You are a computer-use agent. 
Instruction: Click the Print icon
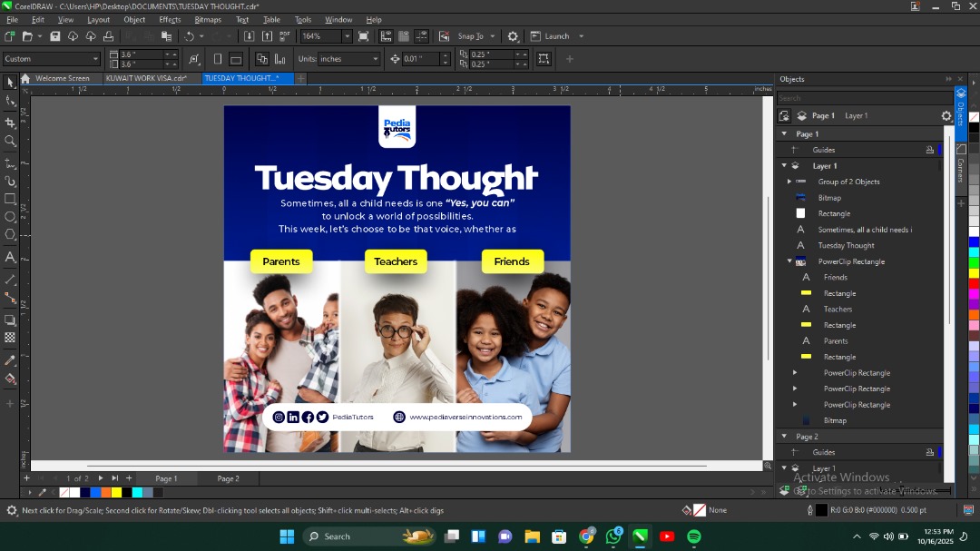coord(108,36)
